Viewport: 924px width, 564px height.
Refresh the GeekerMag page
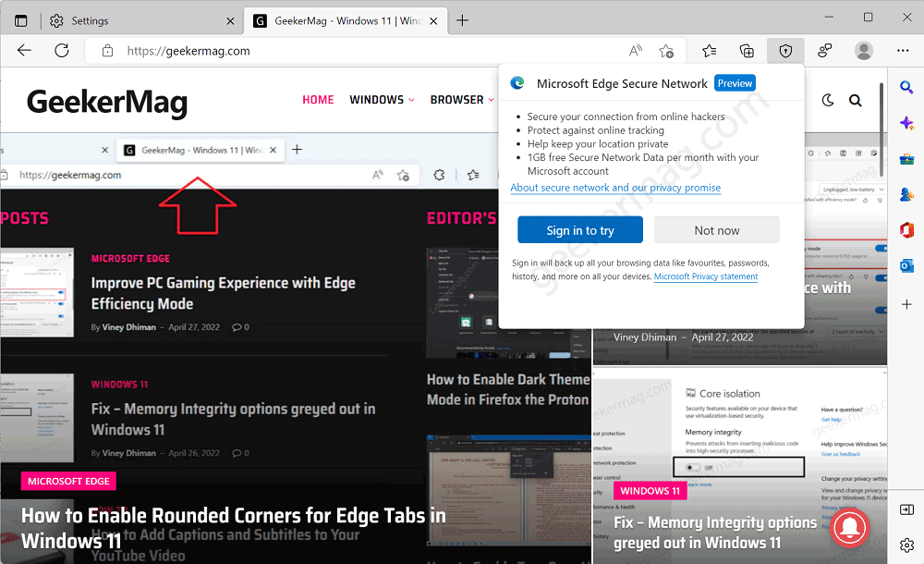pos(62,51)
